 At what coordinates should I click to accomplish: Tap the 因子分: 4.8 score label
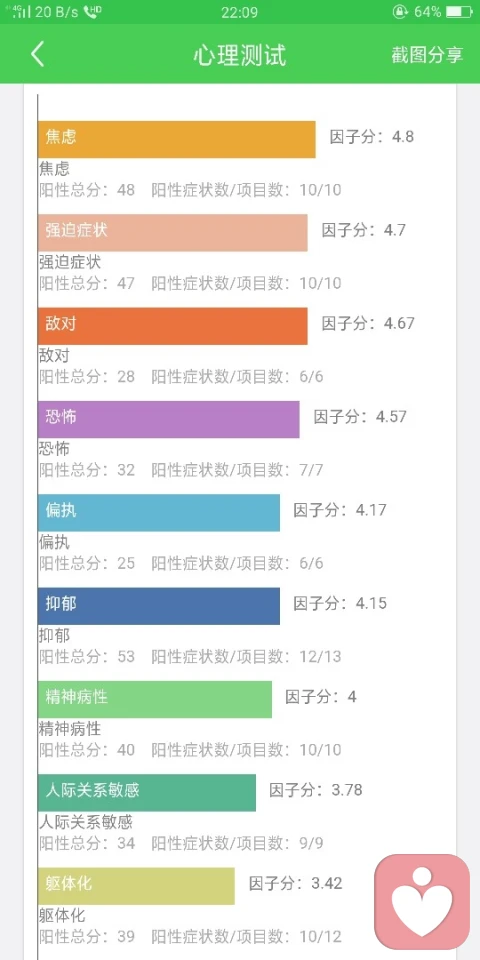tap(372, 137)
